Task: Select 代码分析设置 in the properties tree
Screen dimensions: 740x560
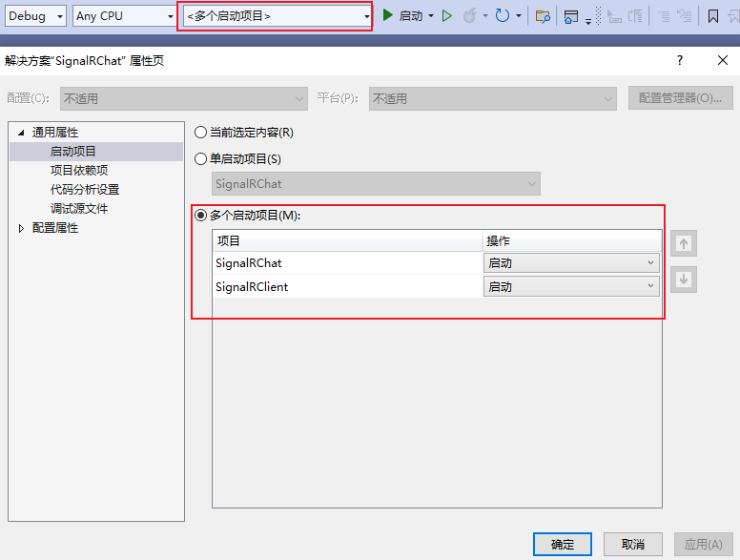Action: tap(85, 189)
